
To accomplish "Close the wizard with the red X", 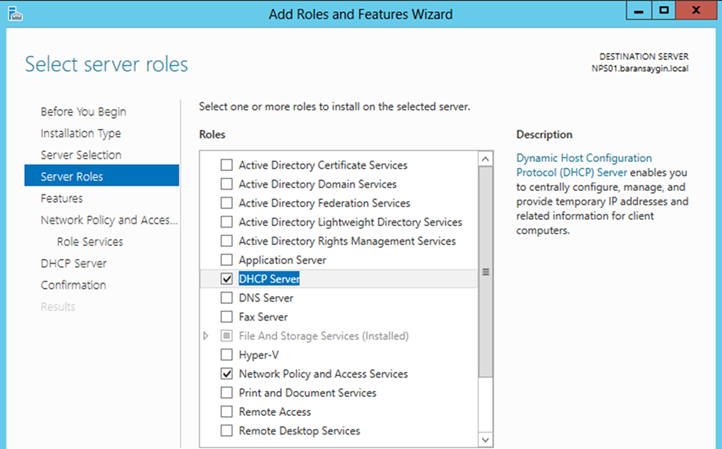I will (696, 11).
